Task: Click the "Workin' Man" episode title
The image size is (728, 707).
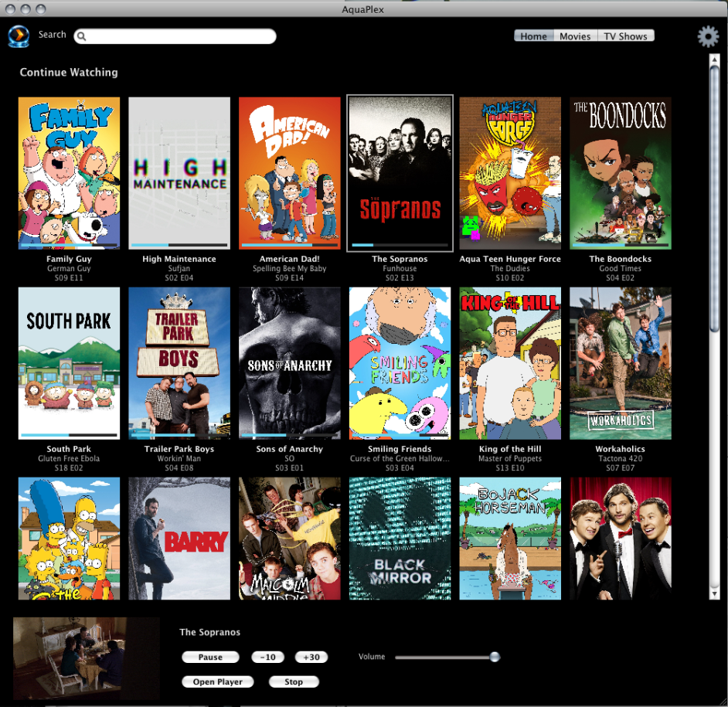Action: coord(179,458)
